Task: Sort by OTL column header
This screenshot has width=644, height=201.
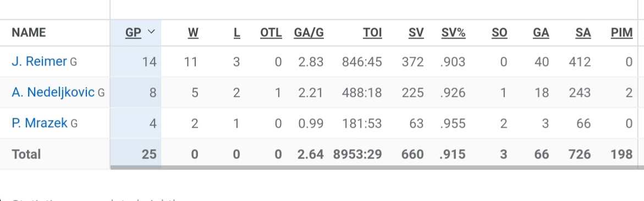Action: click(271, 32)
